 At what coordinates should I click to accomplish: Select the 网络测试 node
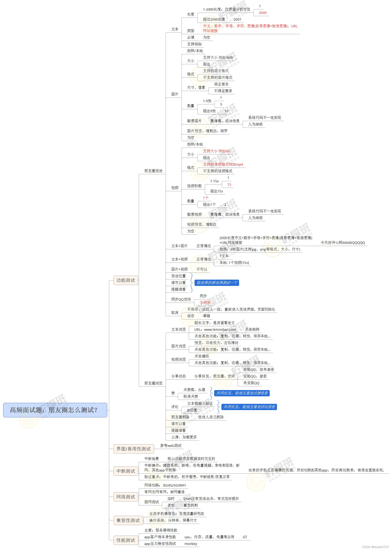coord(126,497)
